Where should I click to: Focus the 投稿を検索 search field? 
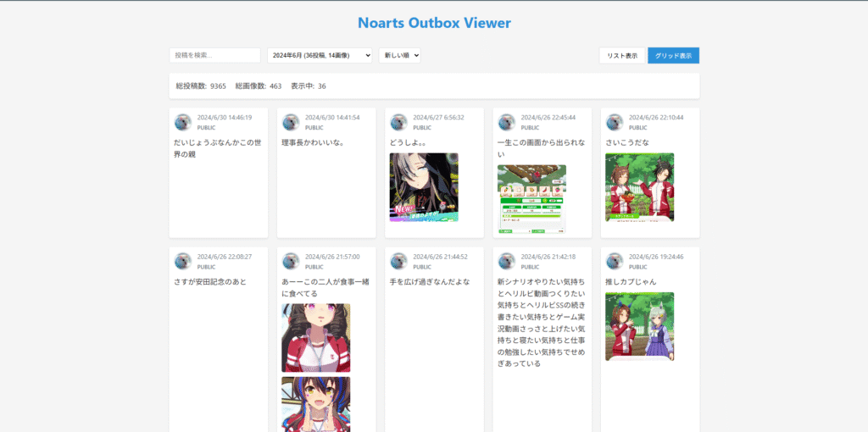pyautogui.click(x=214, y=55)
